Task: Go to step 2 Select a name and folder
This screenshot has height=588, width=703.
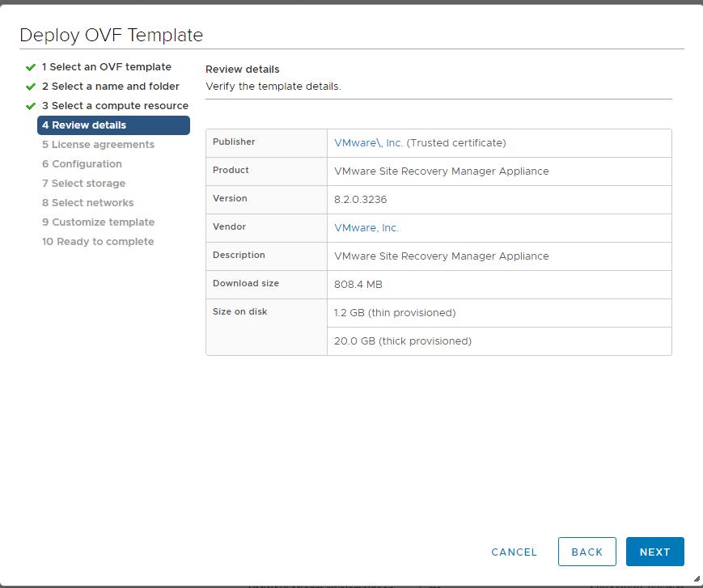Action: (x=111, y=86)
